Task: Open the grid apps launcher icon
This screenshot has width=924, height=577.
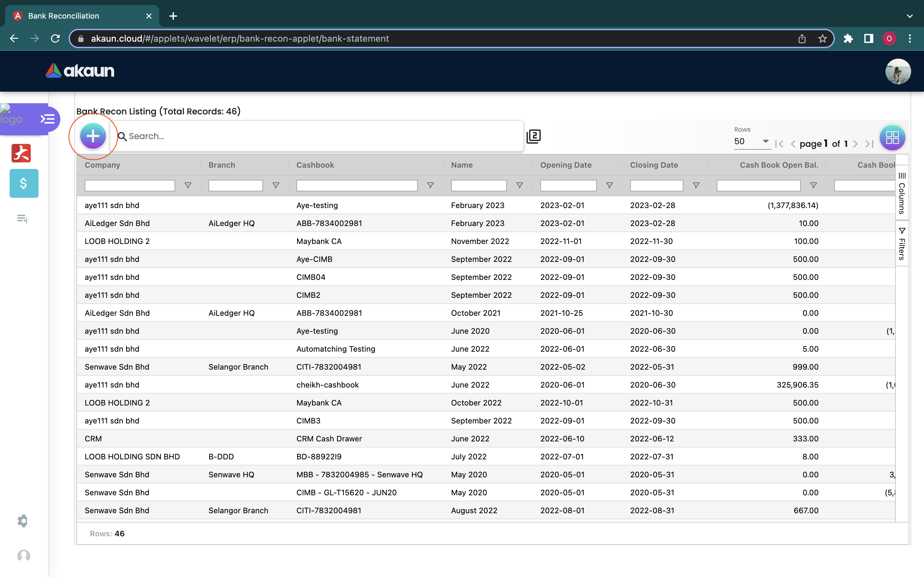Action: (x=892, y=138)
